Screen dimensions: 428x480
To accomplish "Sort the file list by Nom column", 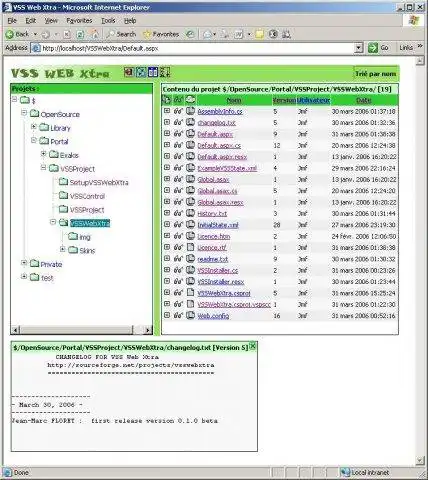I will [x=234, y=100].
